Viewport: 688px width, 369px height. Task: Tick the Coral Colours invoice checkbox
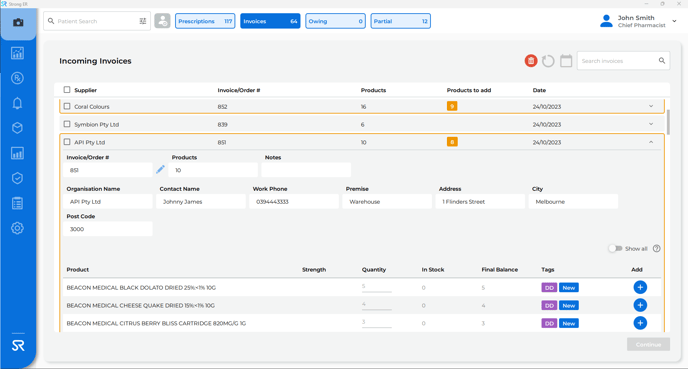67,106
